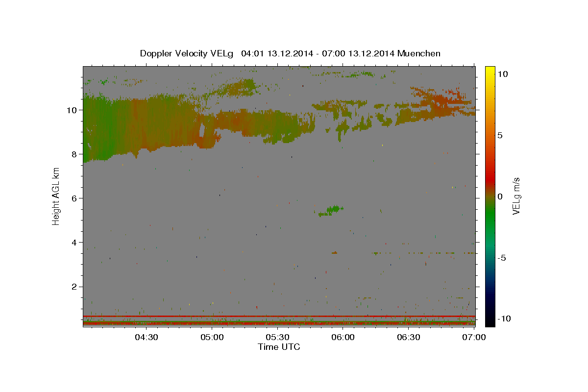Click the '05:00' time axis label
Screen dimensions: 588x392
(212, 337)
